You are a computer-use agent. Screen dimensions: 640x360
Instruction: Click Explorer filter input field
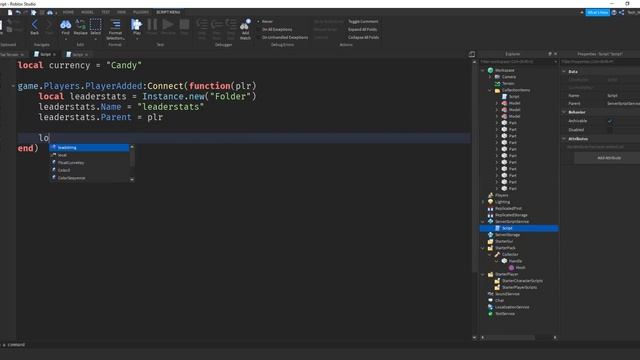point(519,62)
